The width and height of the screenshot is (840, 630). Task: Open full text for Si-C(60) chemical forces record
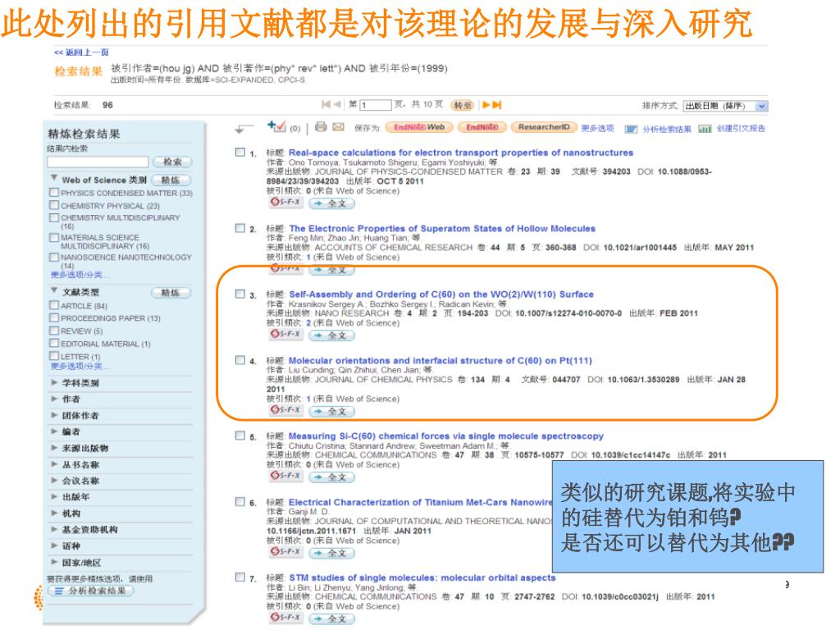pos(332,477)
